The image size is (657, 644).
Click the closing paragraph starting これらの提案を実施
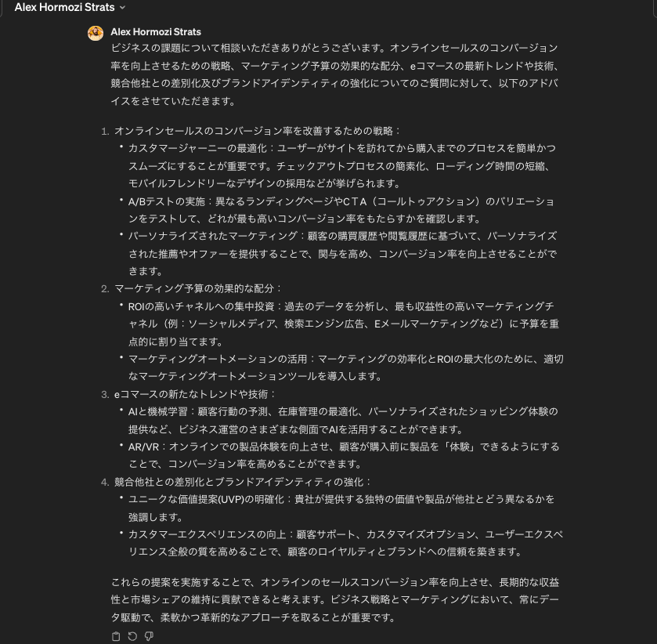click(x=335, y=599)
